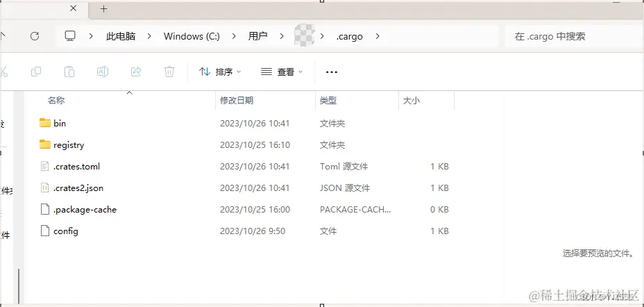Navigate to 用户 breadcrumb
The height and width of the screenshot is (307, 644).
click(258, 36)
